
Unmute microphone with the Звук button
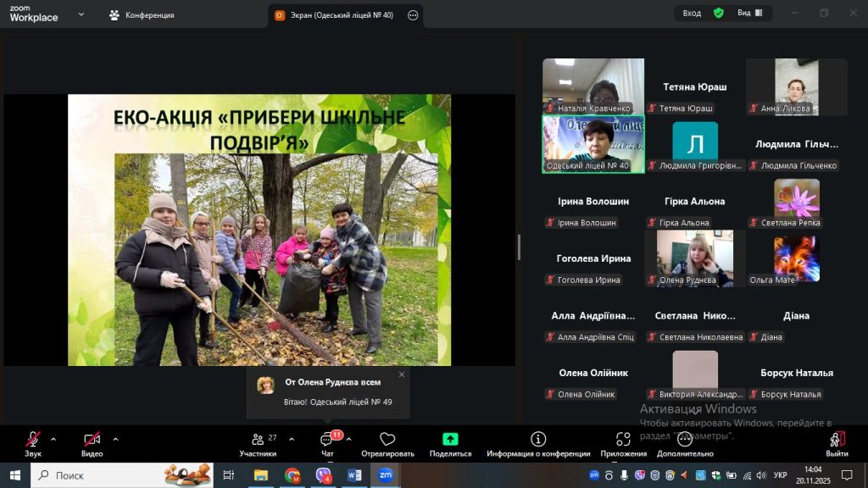pyautogui.click(x=32, y=441)
